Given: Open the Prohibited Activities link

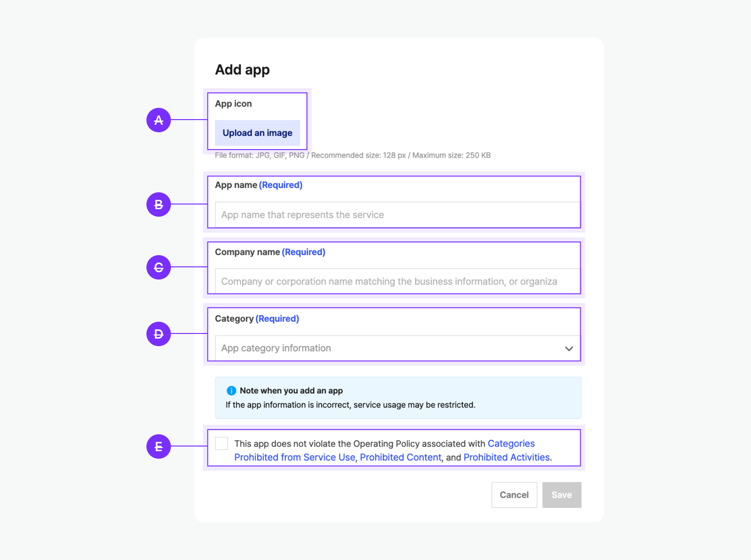Looking at the screenshot, I should coord(506,457).
